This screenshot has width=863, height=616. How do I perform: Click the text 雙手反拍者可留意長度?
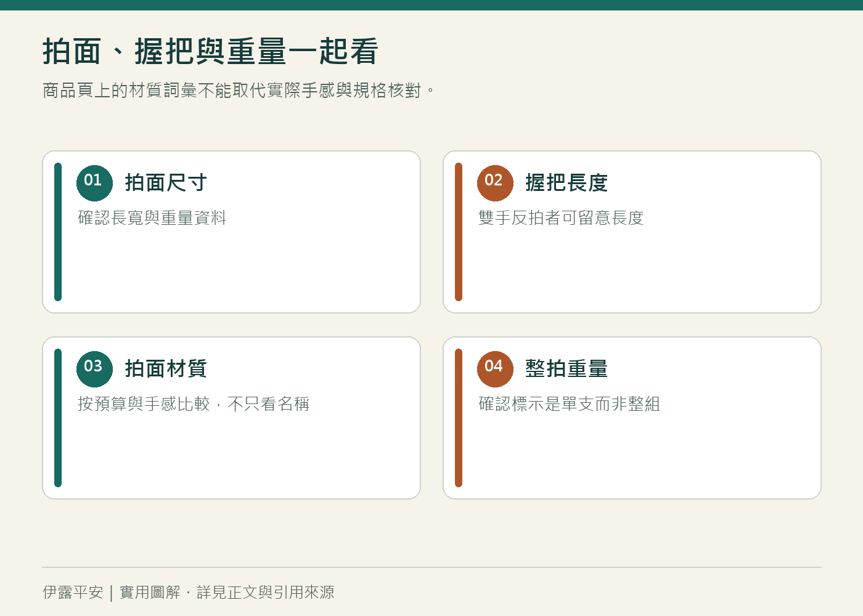tap(561, 218)
